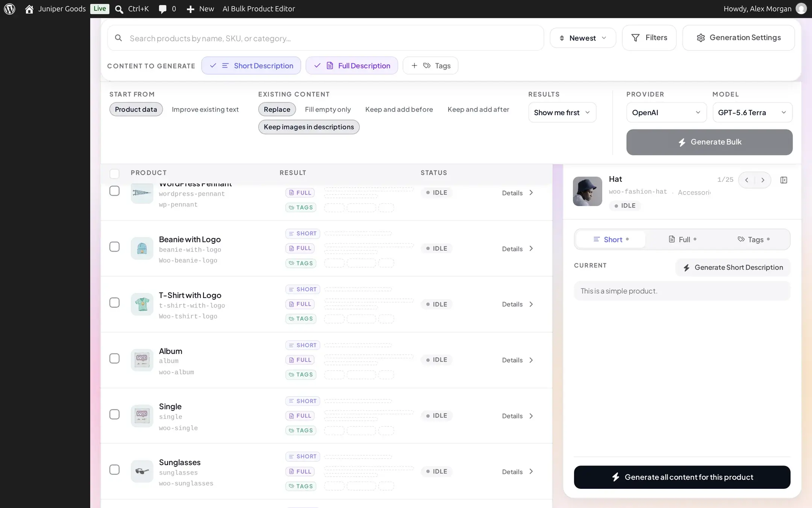Check the Sunglasses row checkbox

pos(114,470)
